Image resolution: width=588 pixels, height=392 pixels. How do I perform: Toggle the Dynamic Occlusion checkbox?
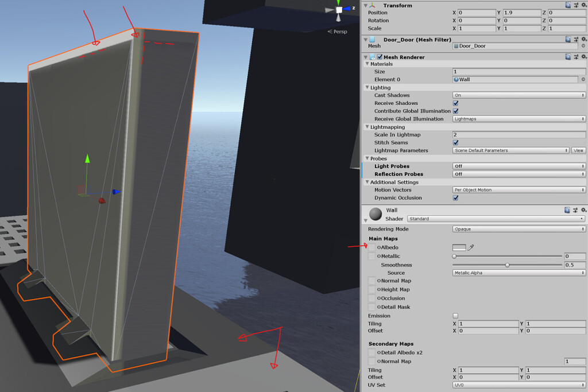pos(455,197)
